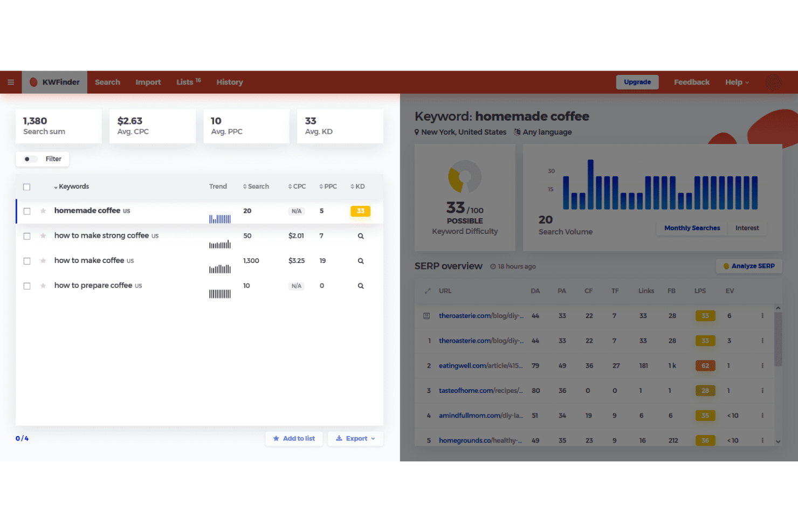Sort by the Keywords column
This screenshot has width=798, height=532.
click(x=71, y=186)
